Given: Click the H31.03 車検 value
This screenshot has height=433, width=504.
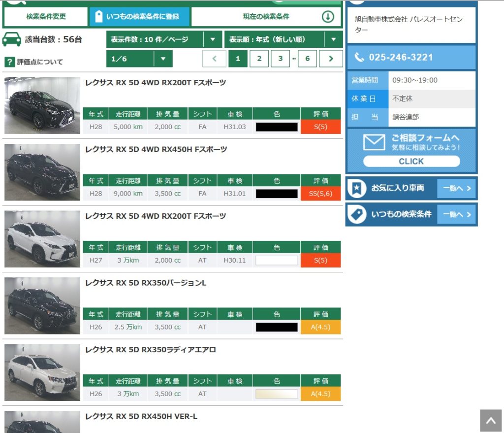Looking at the screenshot, I should pyautogui.click(x=235, y=127).
